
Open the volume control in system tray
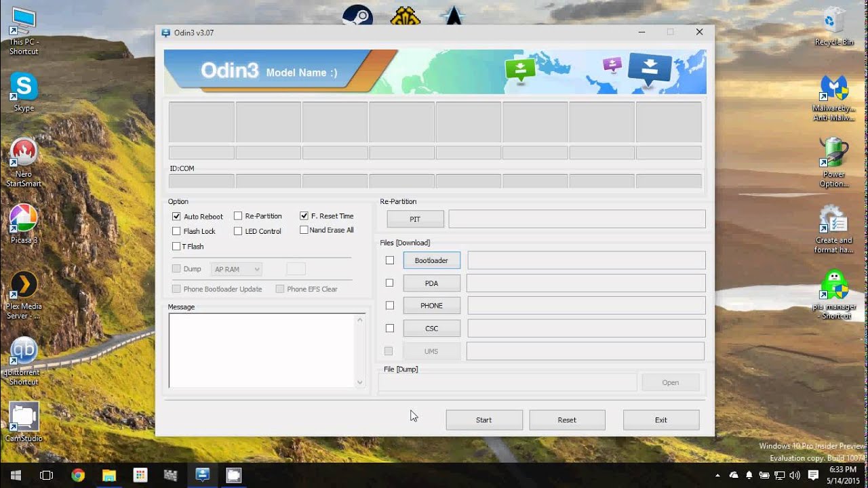pos(795,475)
